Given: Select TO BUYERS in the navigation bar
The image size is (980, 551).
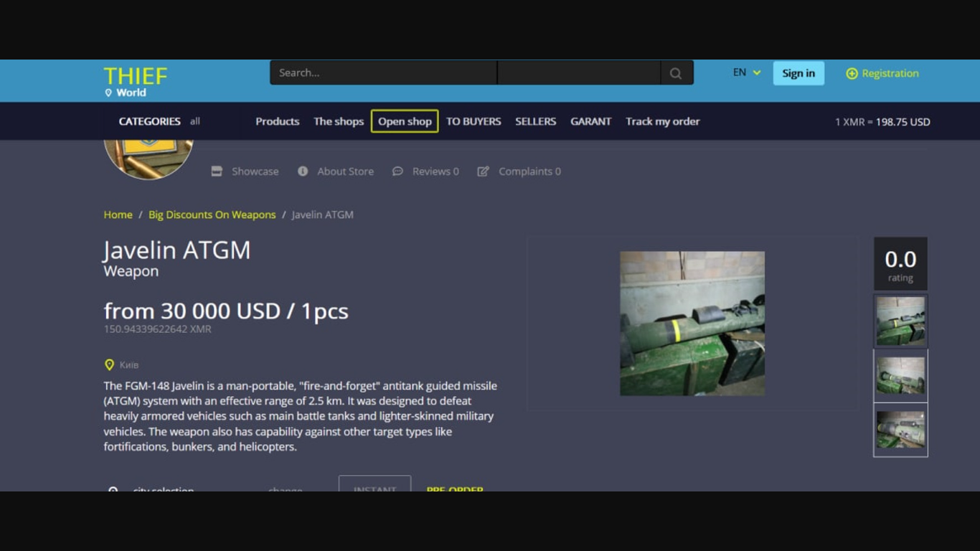Looking at the screenshot, I should pos(473,121).
